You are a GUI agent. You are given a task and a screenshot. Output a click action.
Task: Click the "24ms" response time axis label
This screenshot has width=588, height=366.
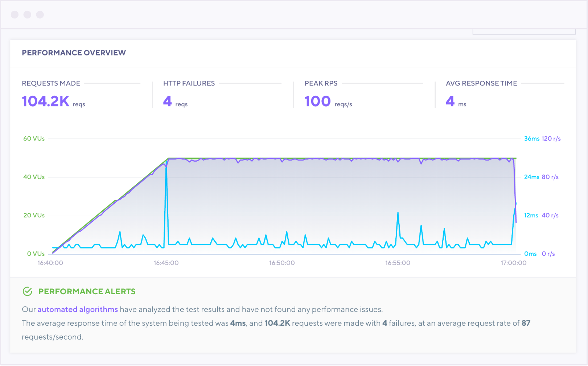click(532, 177)
